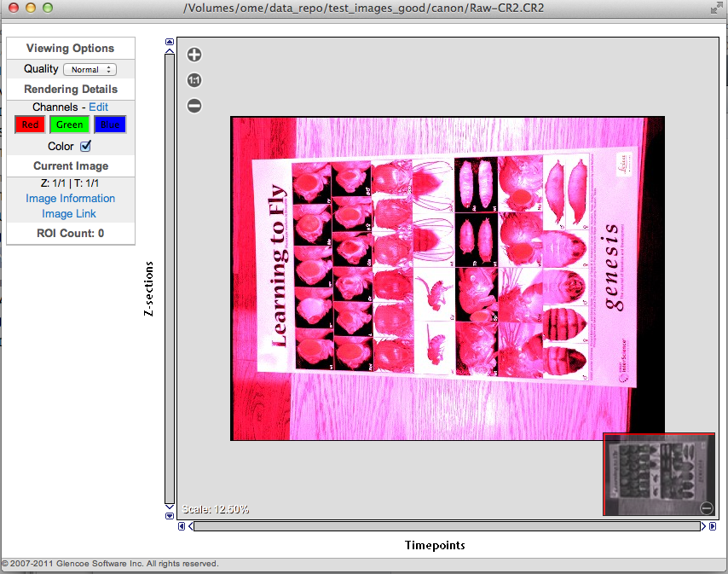Step forward one timepoint
This screenshot has width=728, height=574.
[x=703, y=526]
